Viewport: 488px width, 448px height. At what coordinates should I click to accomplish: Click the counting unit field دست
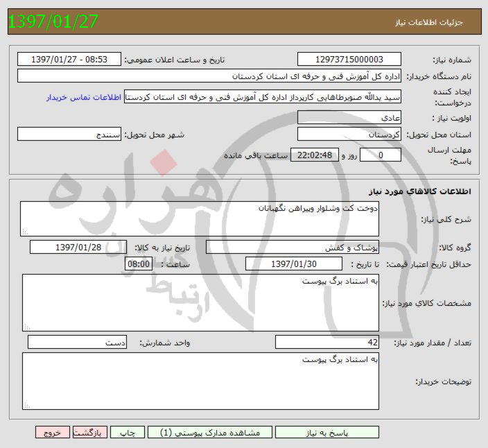click(77, 342)
